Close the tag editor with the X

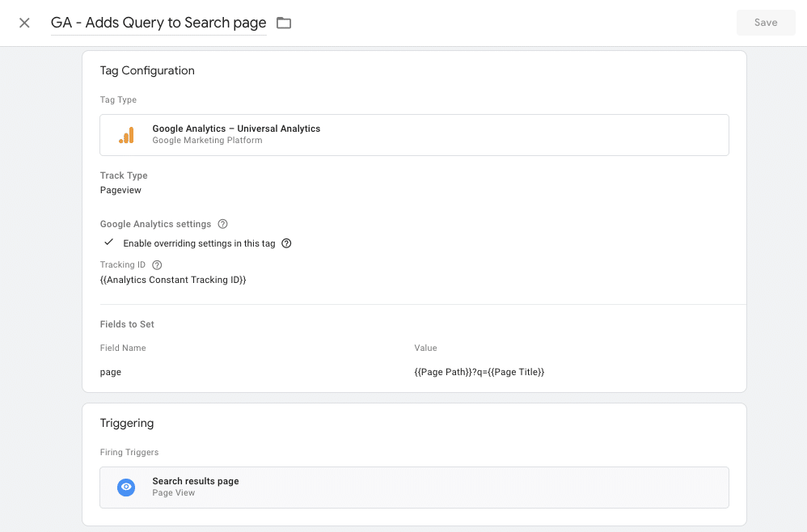click(x=24, y=23)
